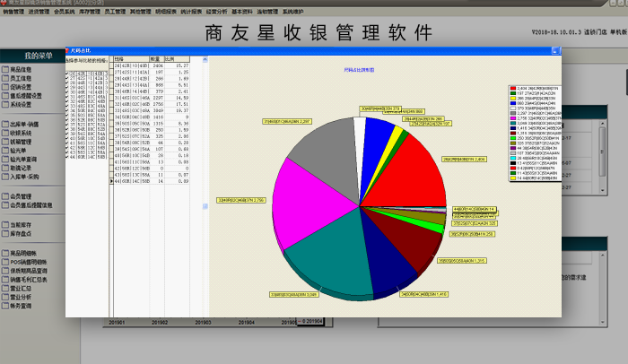Open 当前库存 from the left panel

[x=22, y=224]
